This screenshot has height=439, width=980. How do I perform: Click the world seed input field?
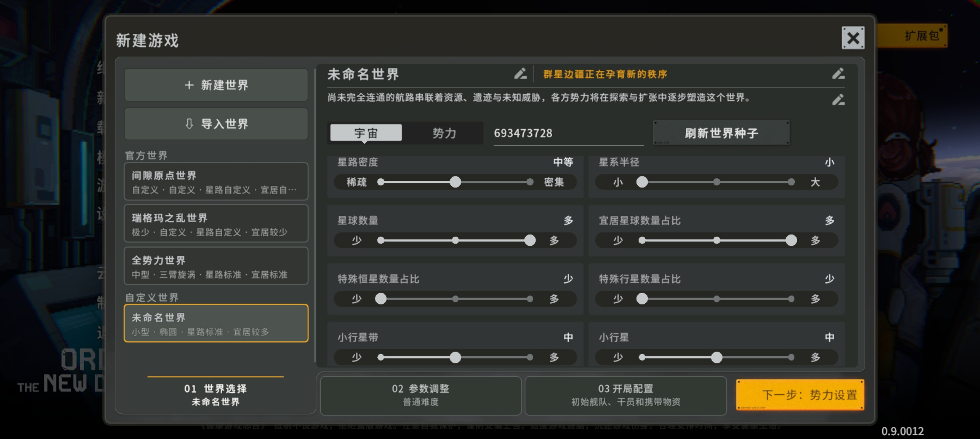click(568, 133)
